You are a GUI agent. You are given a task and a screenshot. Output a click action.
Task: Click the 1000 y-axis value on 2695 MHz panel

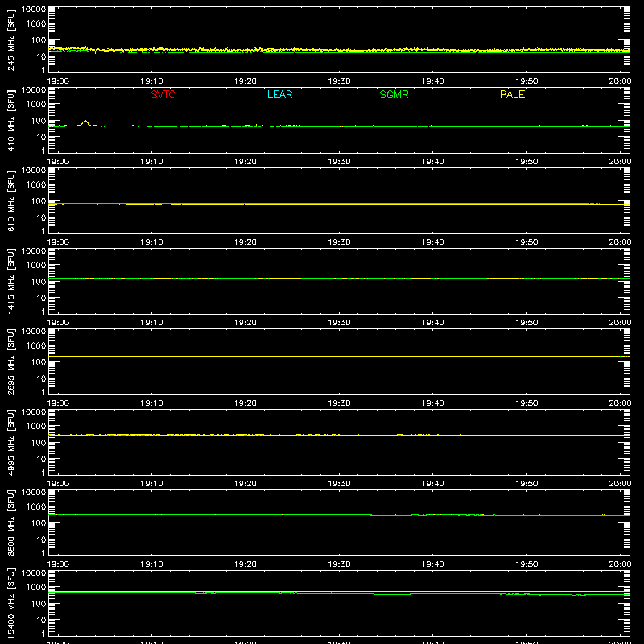[x=36, y=346]
